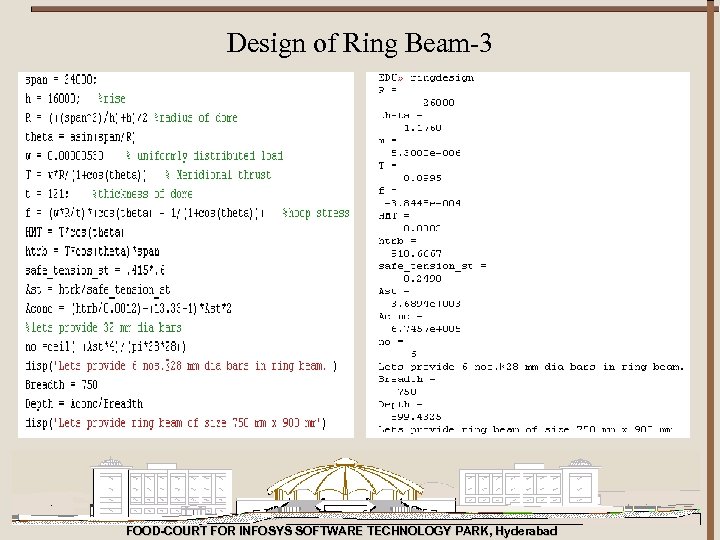Click the code line starting "no =ceil("
This screenshot has height=540, width=720.
tap(106, 346)
